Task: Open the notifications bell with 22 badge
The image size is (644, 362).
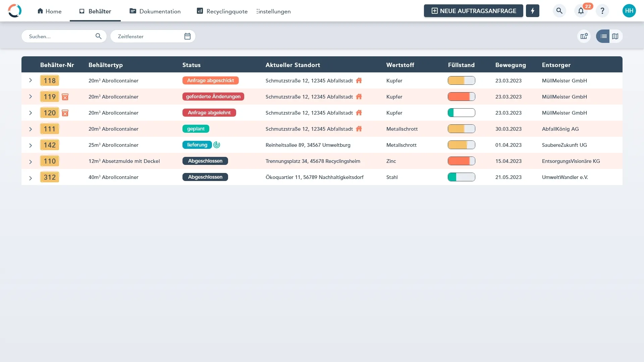Action: (581, 11)
